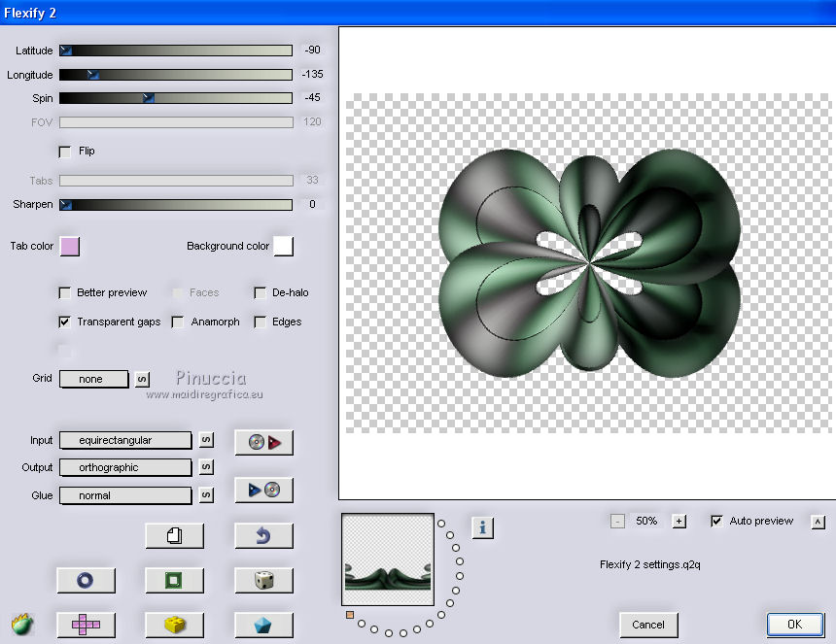Click the Latitude slider handle
This screenshot has width=836, height=644.
coord(65,51)
